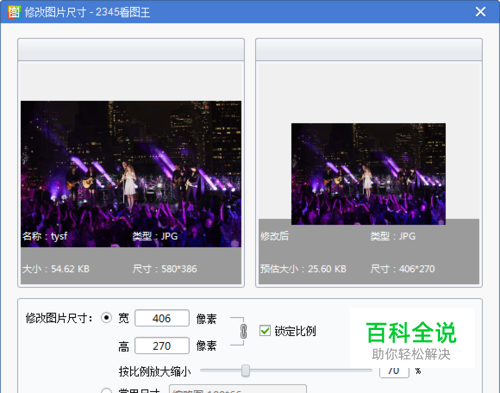Click the scale percentage field showing 70
This screenshot has width=500, height=393.
(x=394, y=371)
